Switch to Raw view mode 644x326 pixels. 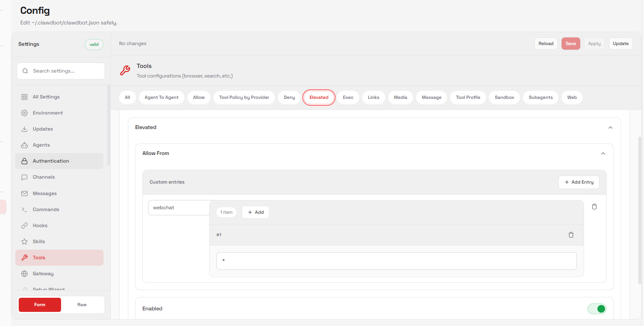[x=82, y=305]
